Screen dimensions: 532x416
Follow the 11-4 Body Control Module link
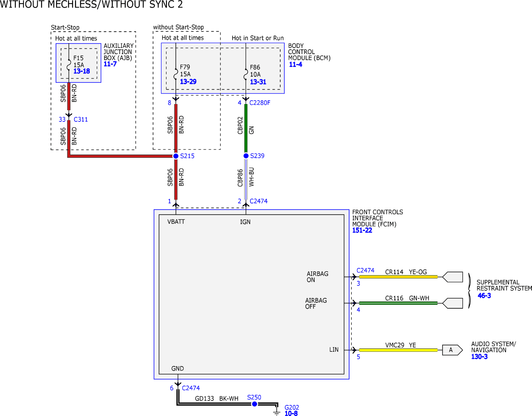click(295, 65)
